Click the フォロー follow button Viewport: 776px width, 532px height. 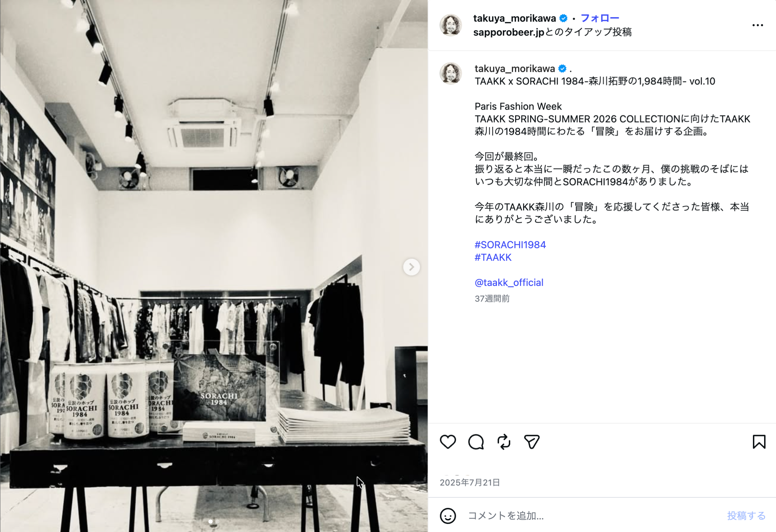pyautogui.click(x=600, y=18)
